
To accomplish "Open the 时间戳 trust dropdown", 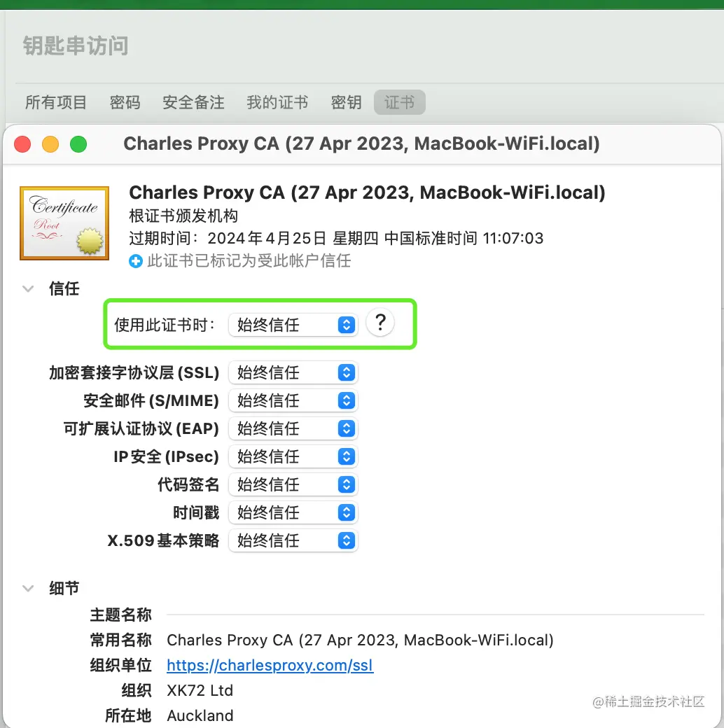I will (293, 512).
